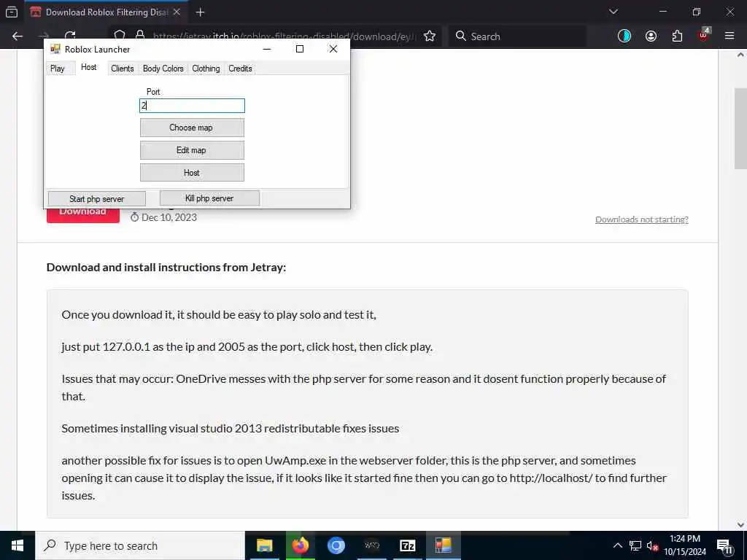Select the Host tab in Roblox Launcher

[88, 68]
